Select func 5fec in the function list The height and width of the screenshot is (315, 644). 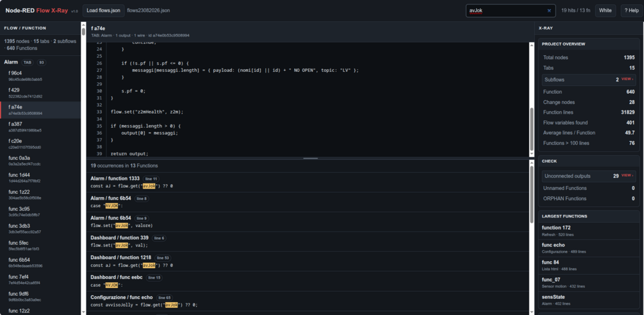[40, 246]
